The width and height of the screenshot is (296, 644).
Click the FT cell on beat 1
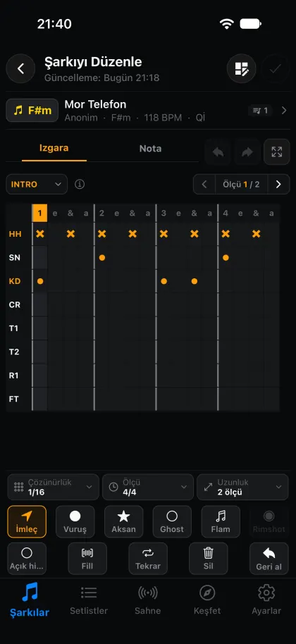40,399
